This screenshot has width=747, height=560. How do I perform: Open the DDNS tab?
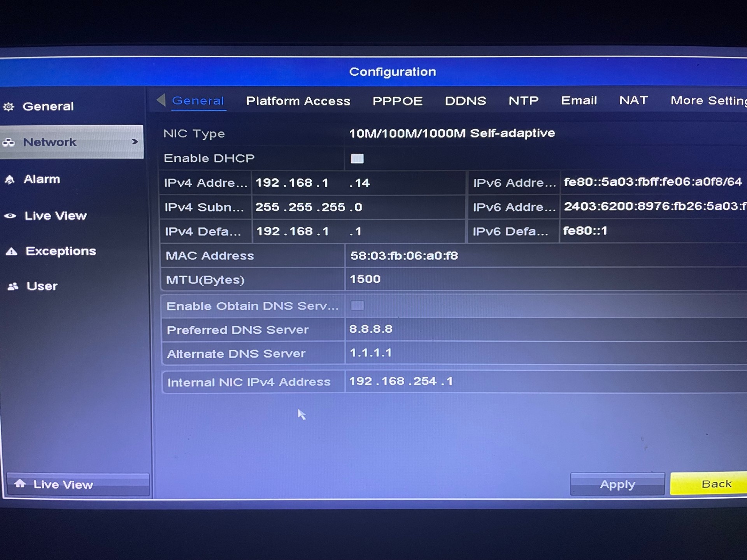465,101
